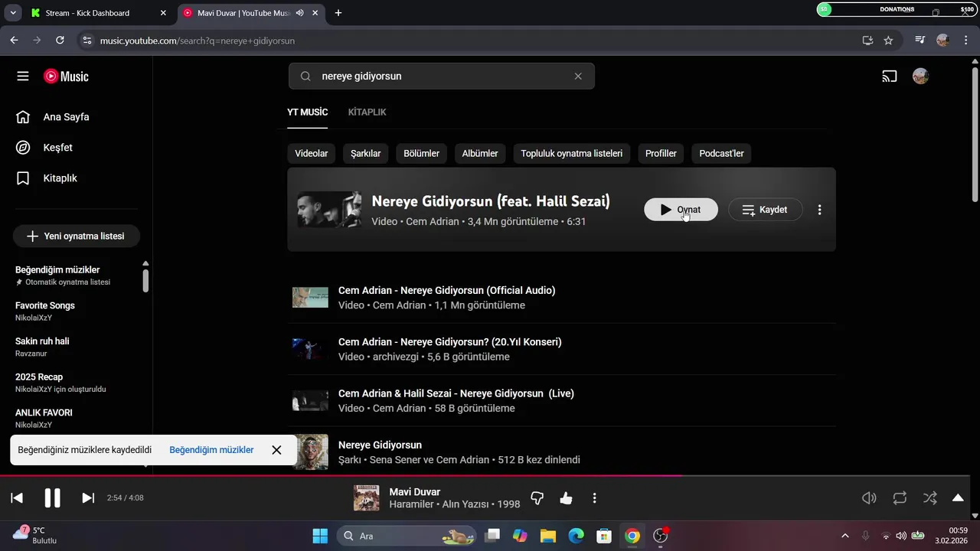Dislike Mavi Duvar with thumbs down
This screenshot has height=551, width=980.
click(x=537, y=498)
